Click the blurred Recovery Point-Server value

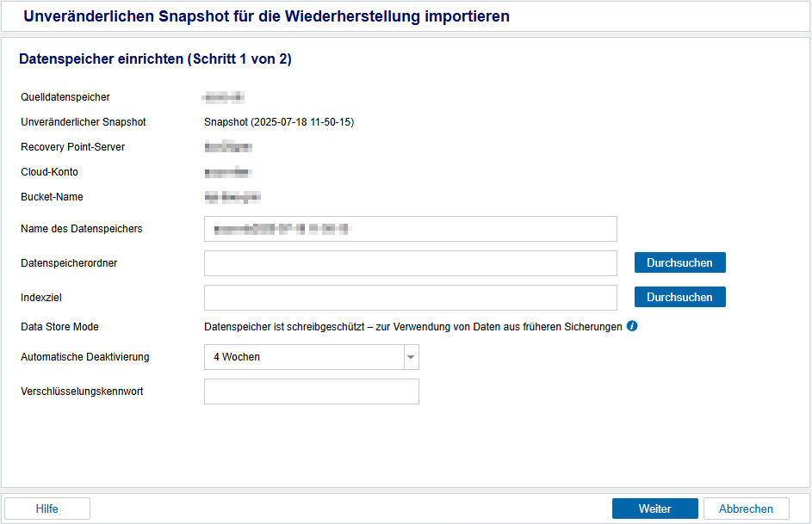coord(228,147)
